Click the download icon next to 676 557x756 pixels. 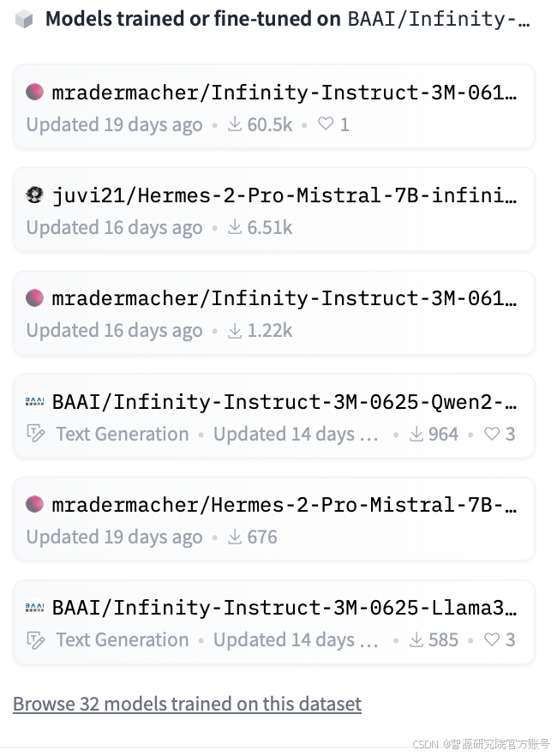click(x=235, y=537)
